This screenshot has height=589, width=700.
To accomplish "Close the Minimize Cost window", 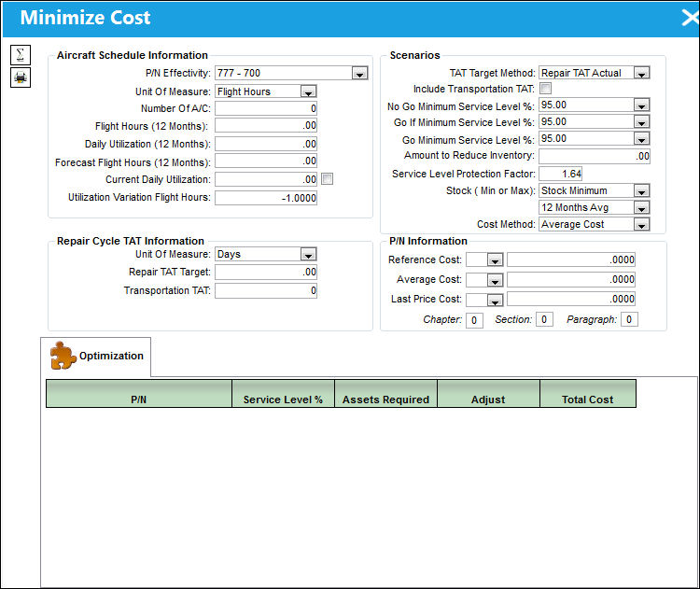I will pyautogui.click(x=690, y=18).
